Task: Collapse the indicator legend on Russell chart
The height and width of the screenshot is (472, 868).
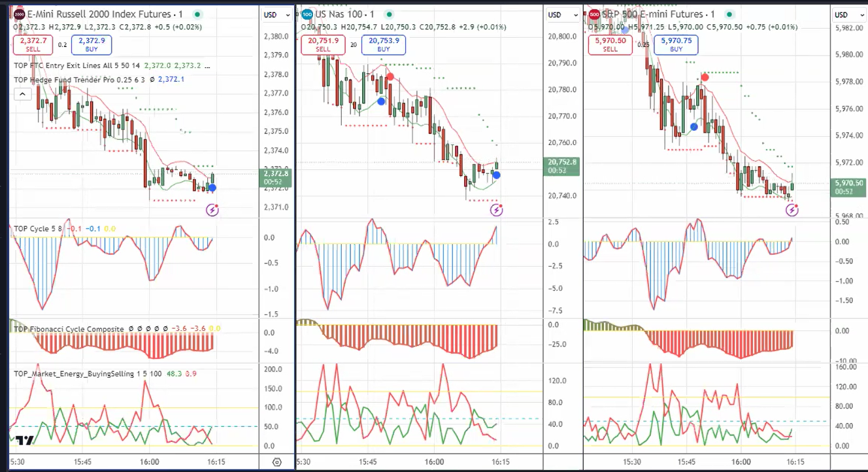Action: coord(22,94)
